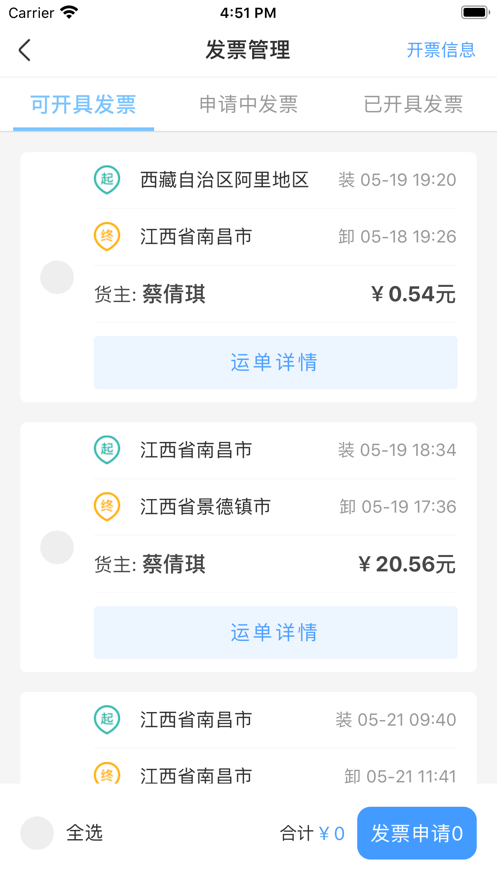
Task: Tap green 起 icon for 西藏自治区阿里地区
Action: click(x=107, y=180)
